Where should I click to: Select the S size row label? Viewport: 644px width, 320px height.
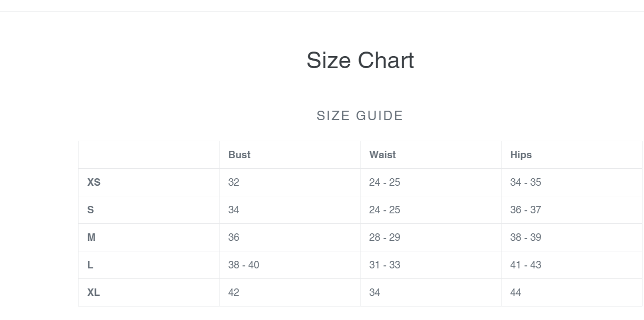90,210
